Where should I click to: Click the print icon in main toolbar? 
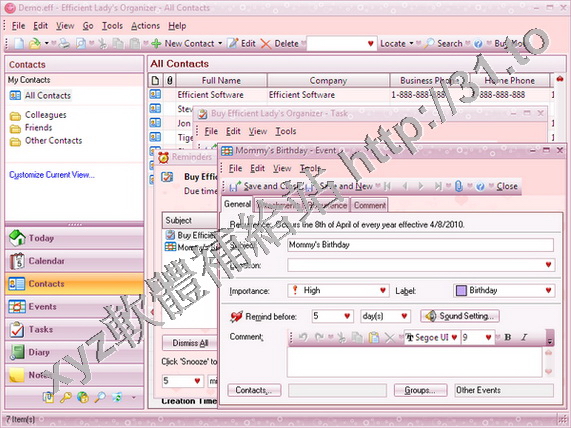[x=64, y=44]
